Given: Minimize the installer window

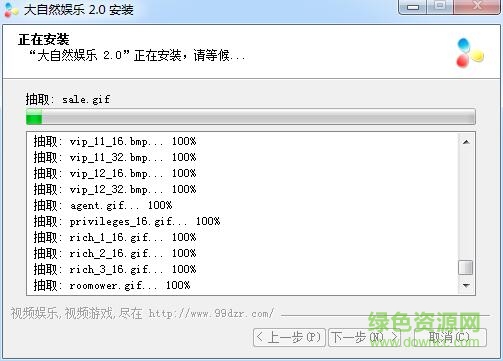Looking at the screenshot, I should point(413,7).
